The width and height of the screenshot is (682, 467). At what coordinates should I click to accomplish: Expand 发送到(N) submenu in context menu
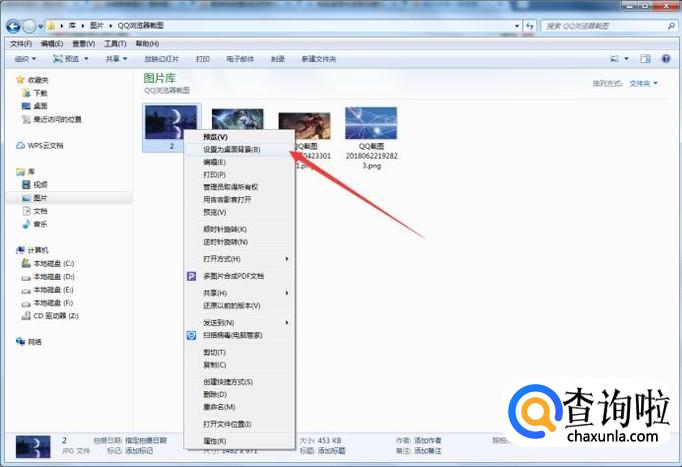(x=238, y=323)
